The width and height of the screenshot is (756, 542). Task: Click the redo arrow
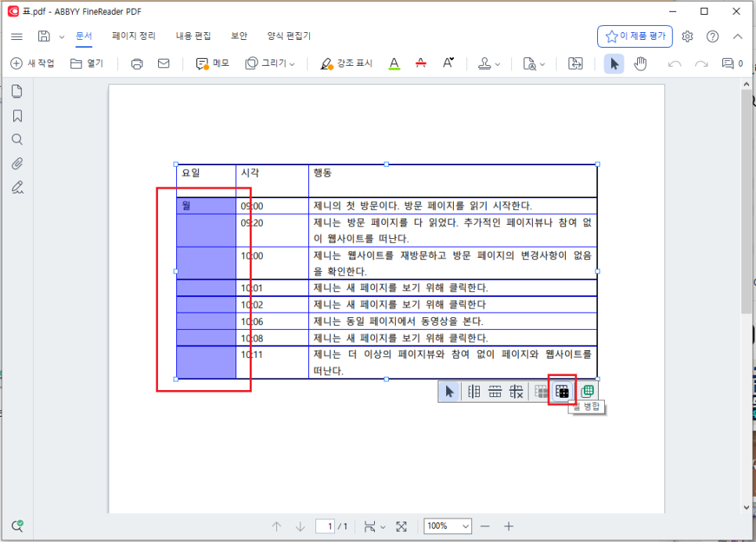coord(701,63)
